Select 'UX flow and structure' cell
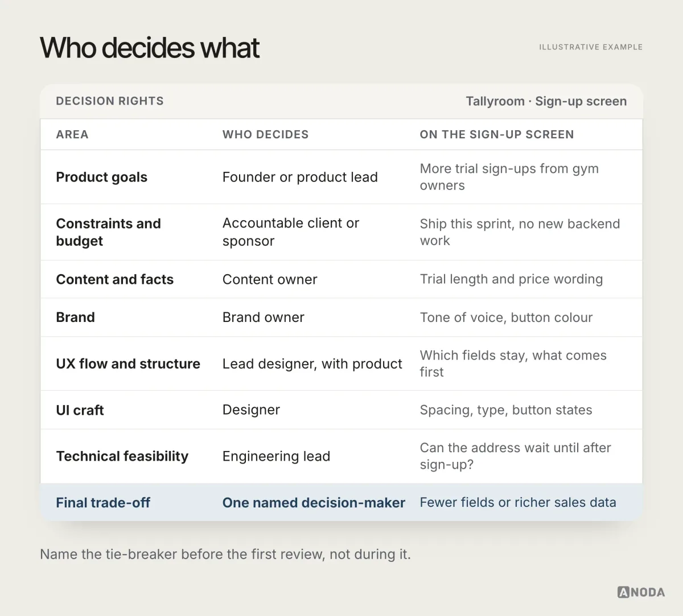 click(x=128, y=363)
